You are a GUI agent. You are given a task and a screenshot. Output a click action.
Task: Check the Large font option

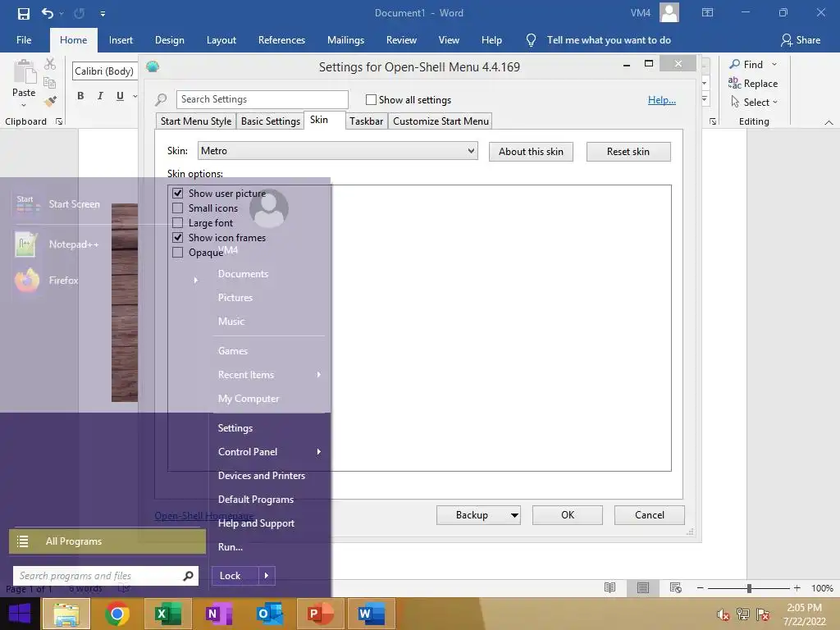point(177,223)
